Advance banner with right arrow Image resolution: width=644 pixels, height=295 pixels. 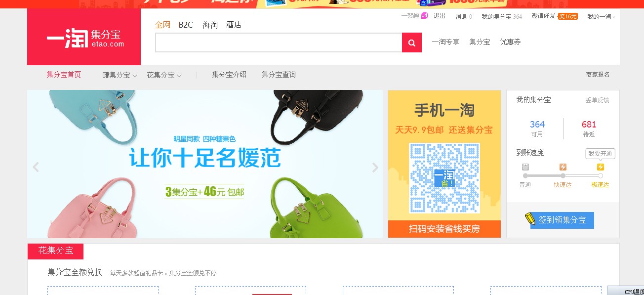click(375, 167)
